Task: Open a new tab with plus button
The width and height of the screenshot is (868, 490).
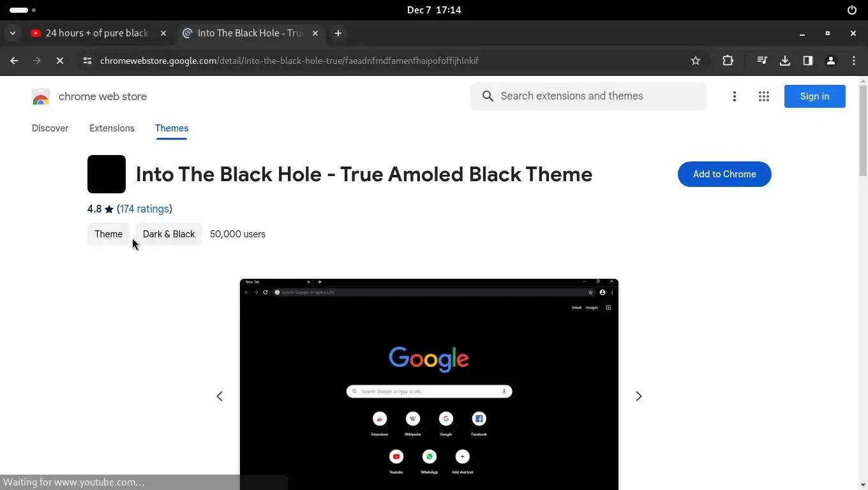Action: point(338,33)
